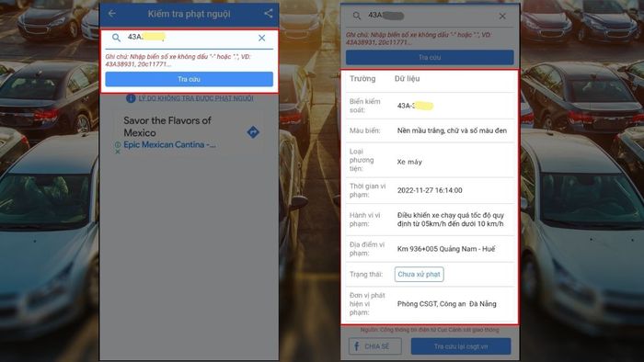Tap the back arrow in the left phone header
The height and width of the screenshot is (362, 644).
(x=111, y=14)
